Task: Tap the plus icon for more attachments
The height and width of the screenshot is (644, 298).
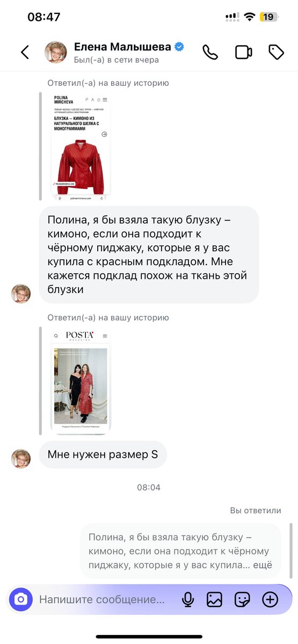Action: pyautogui.click(x=270, y=599)
